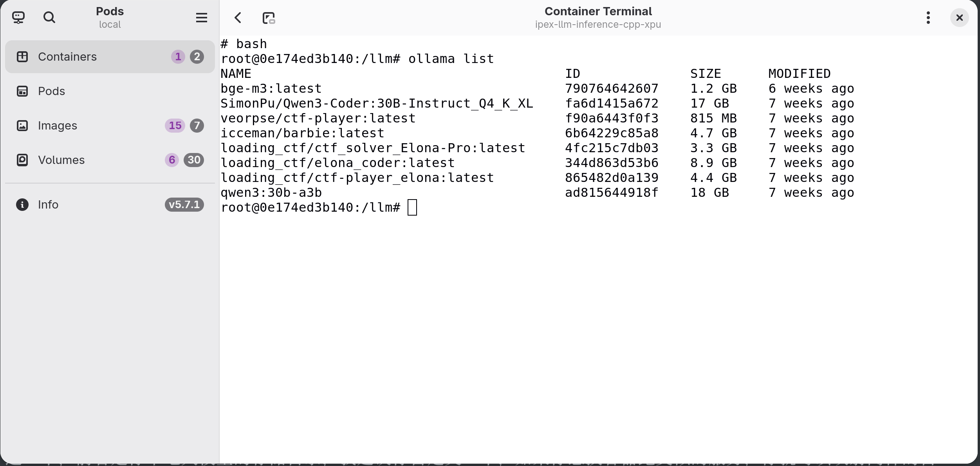Open the search function in the sidebar

49,18
